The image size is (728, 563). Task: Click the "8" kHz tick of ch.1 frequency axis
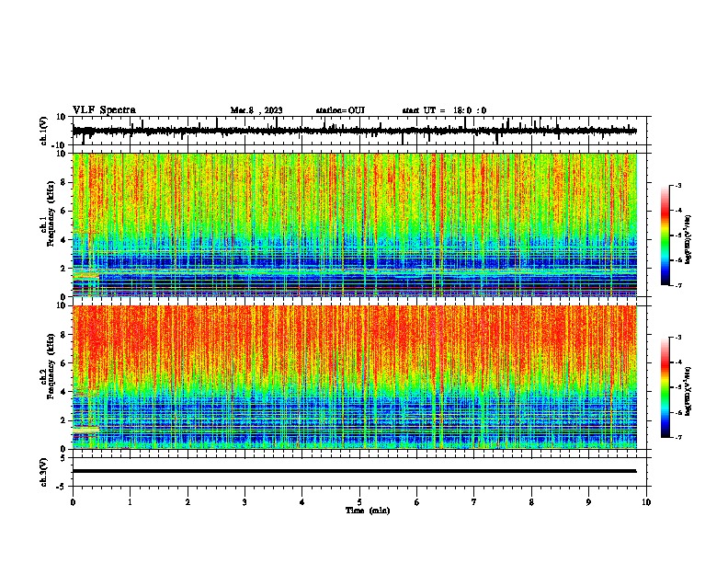(x=64, y=182)
